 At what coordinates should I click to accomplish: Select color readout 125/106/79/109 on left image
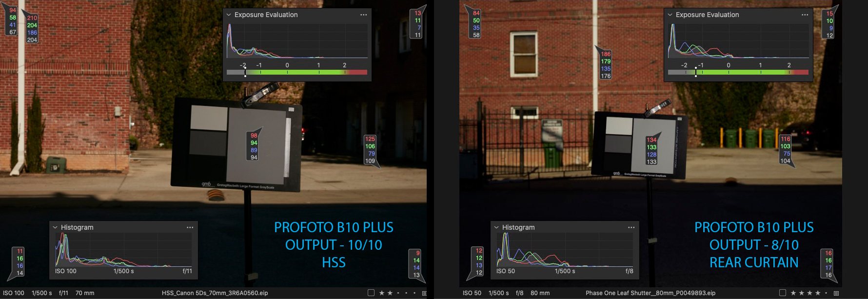point(371,150)
